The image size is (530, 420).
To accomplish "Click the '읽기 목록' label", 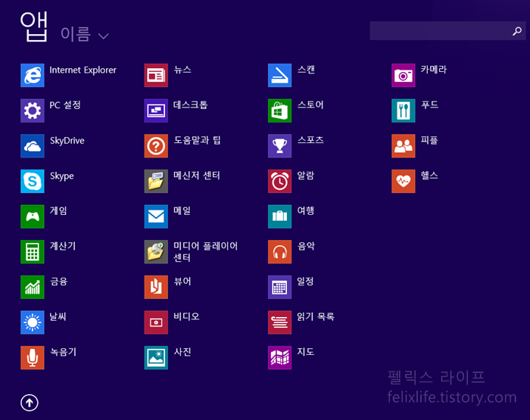I will [x=316, y=316].
